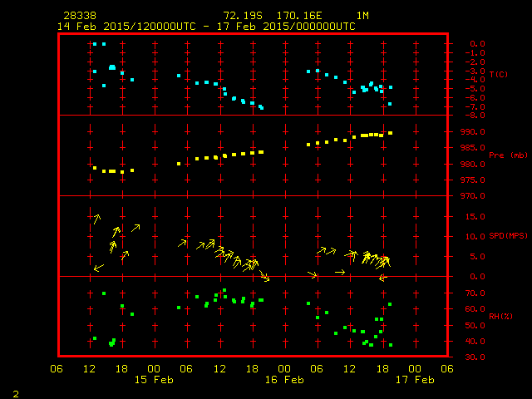
Task: Click the rightmost yellow pressure data point
Action: tap(390, 133)
